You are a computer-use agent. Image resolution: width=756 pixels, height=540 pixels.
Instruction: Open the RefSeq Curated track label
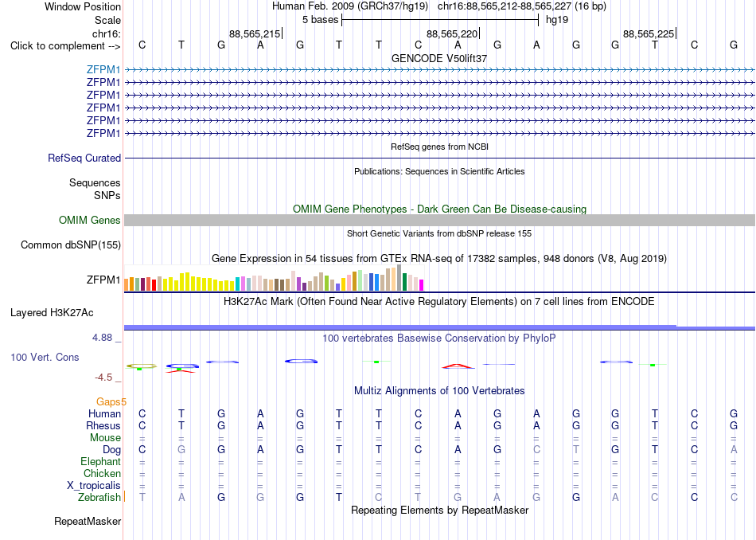(x=84, y=158)
